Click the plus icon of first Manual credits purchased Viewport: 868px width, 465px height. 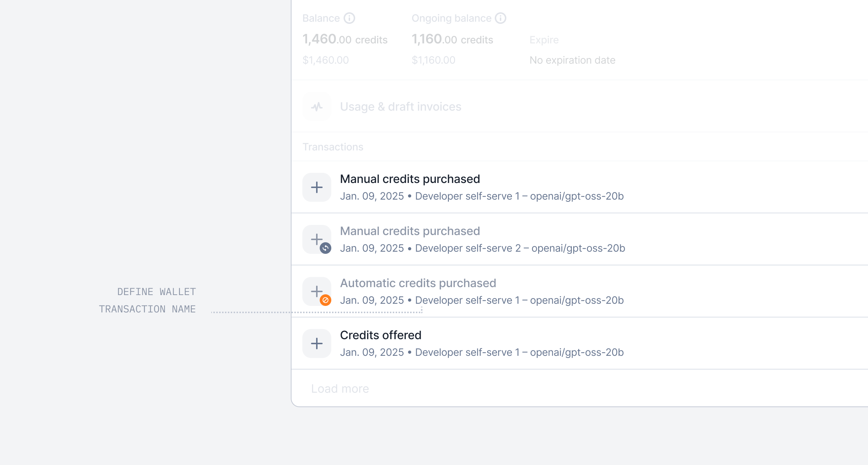pos(317,187)
